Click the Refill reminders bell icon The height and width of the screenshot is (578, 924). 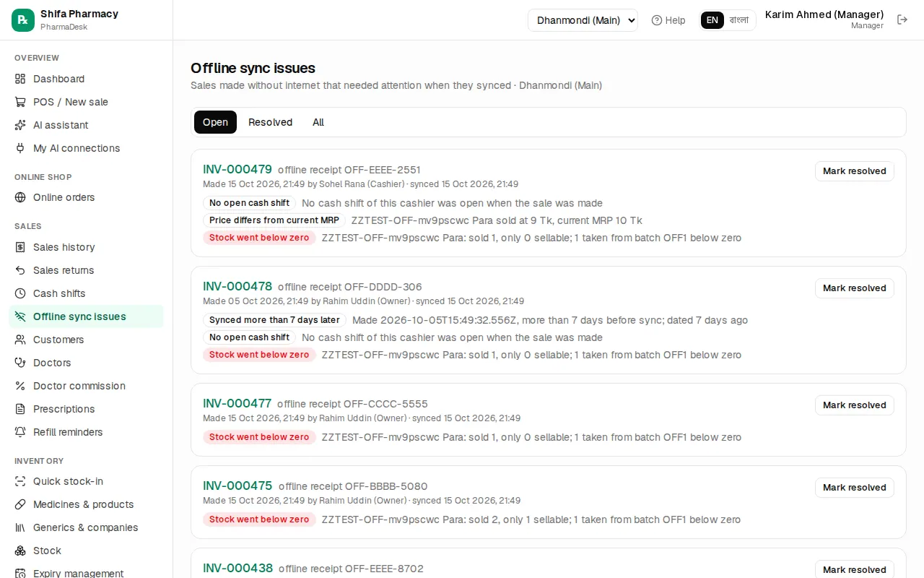(x=20, y=432)
